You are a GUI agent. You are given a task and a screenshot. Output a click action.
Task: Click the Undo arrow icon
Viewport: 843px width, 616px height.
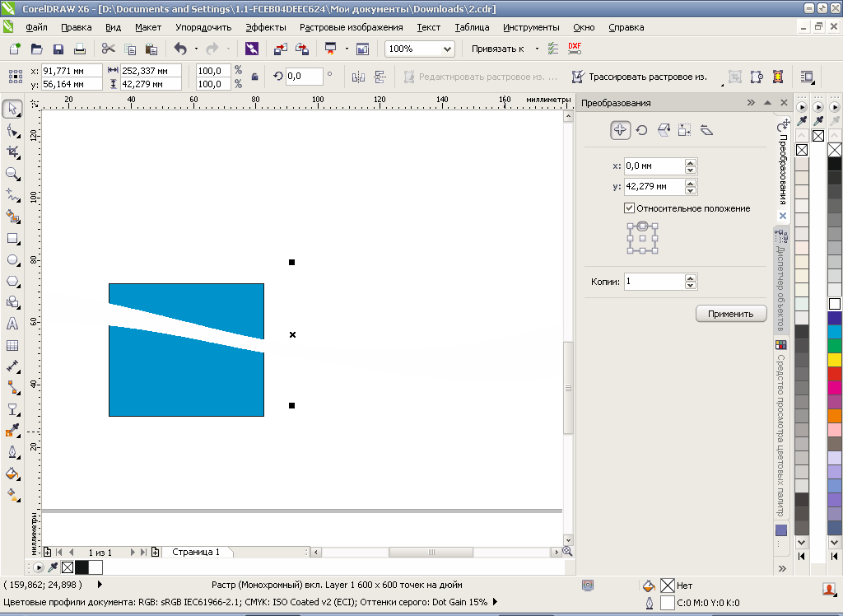[x=180, y=49]
